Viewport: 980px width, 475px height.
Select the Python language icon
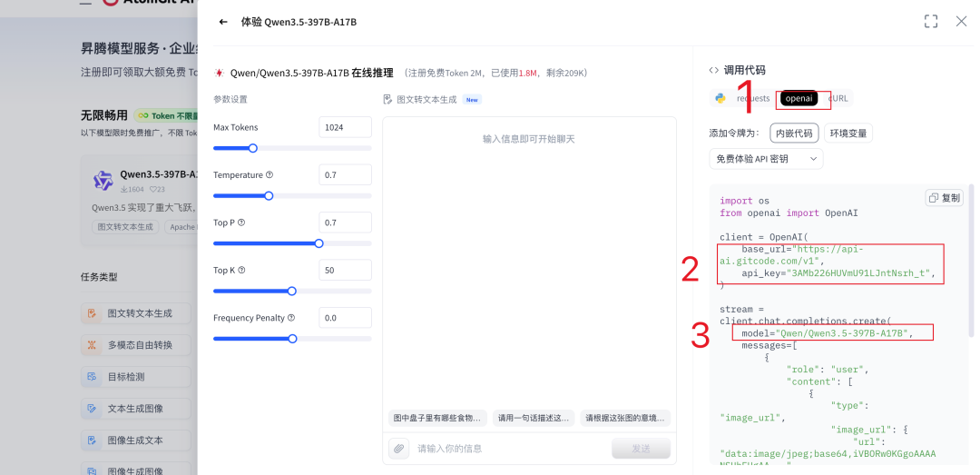tap(720, 98)
